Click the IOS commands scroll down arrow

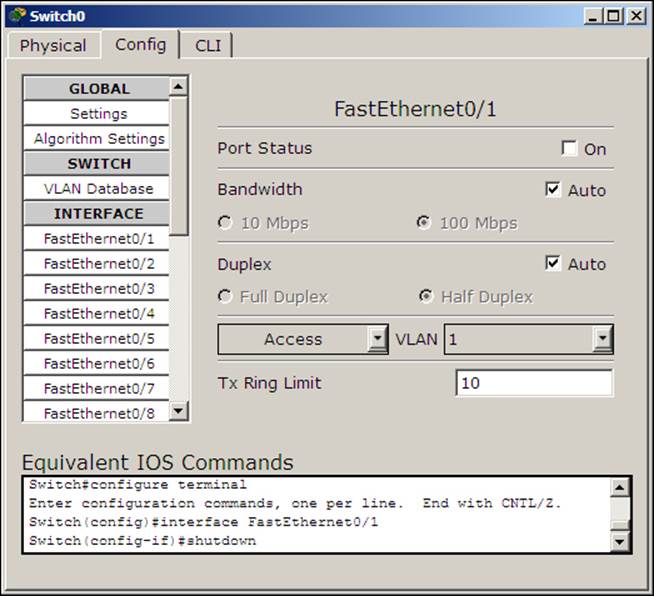[x=620, y=541]
